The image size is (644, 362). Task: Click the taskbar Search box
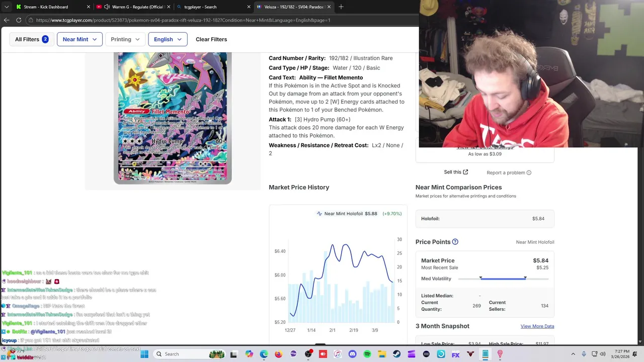coord(189,354)
